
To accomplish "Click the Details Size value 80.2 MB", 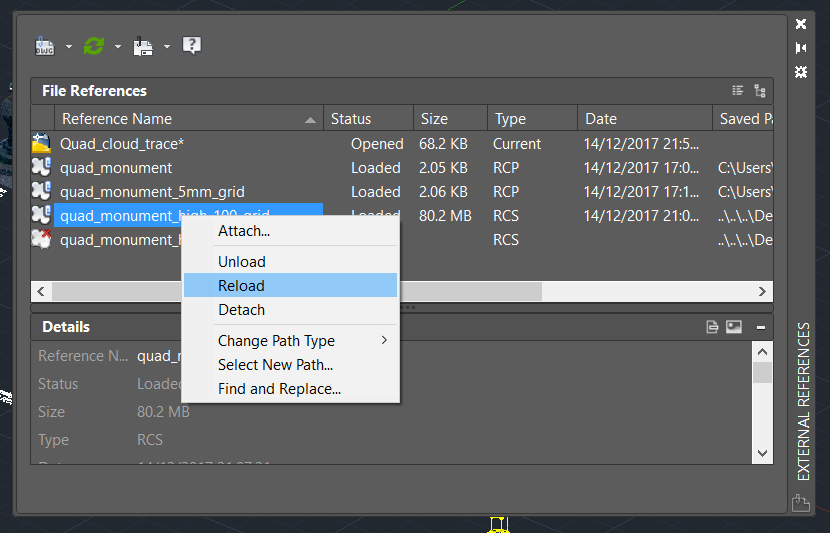I will coord(164,412).
